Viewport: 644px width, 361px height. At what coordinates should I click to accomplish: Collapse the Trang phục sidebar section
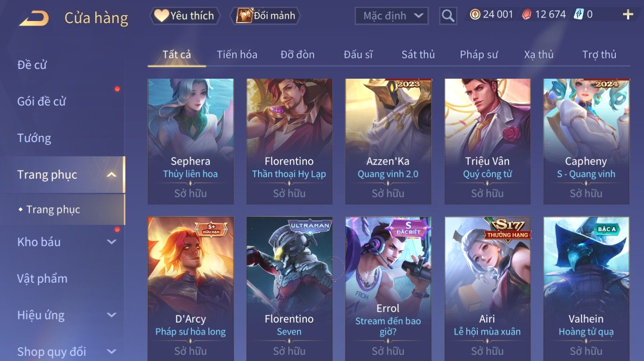tap(112, 175)
